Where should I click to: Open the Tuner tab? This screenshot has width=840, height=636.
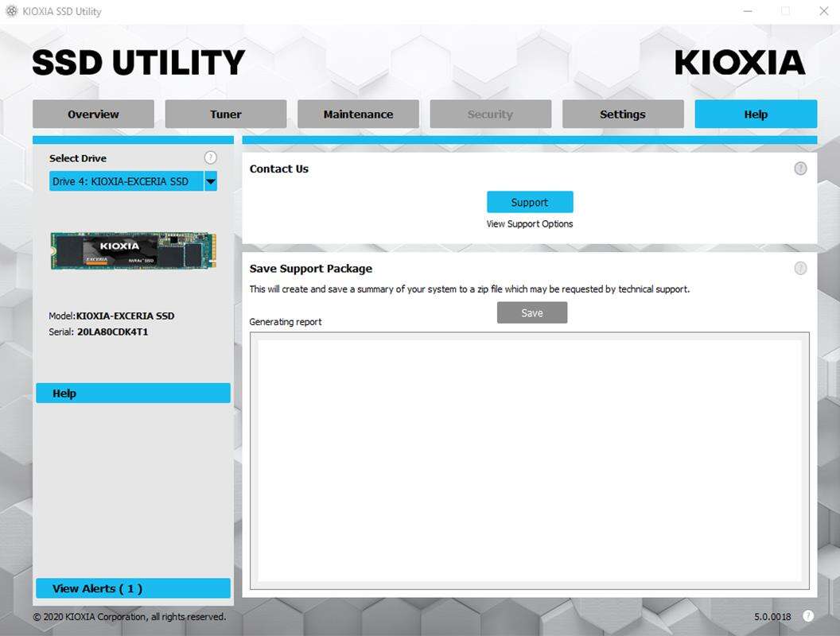click(226, 114)
